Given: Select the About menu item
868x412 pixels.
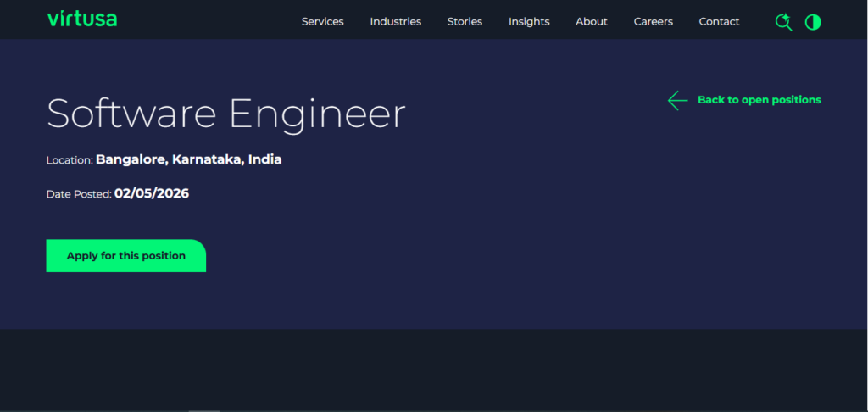Looking at the screenshot, I should pyautogui.click(x=592, y=21).
